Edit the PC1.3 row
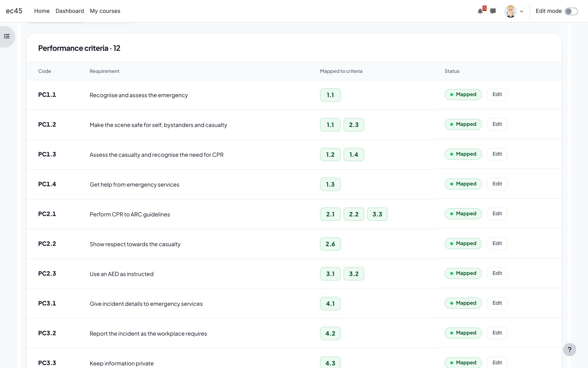The width and height of the screenshot is (588, 368). [497, 154]
